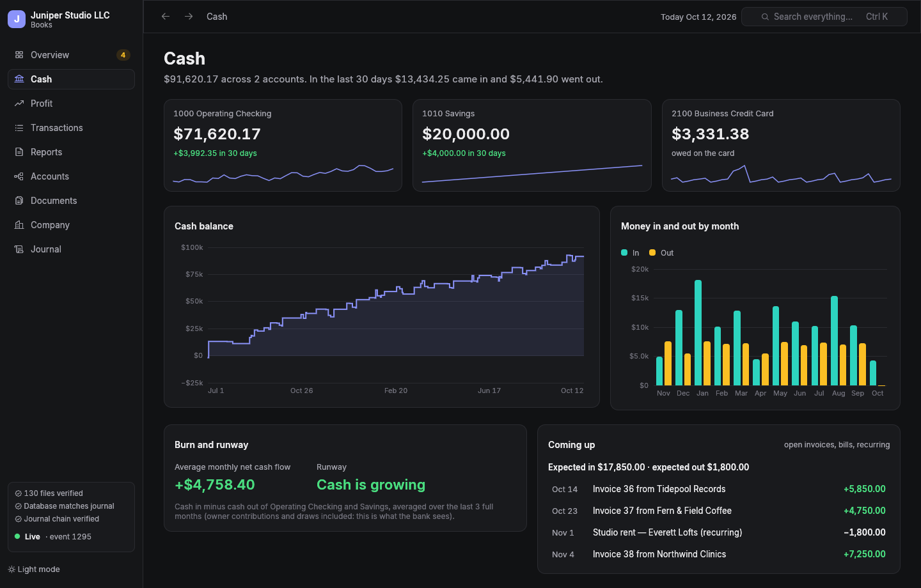921x588 pixels.
Task: Click the sun icon for Light mode
Action: 12,569
